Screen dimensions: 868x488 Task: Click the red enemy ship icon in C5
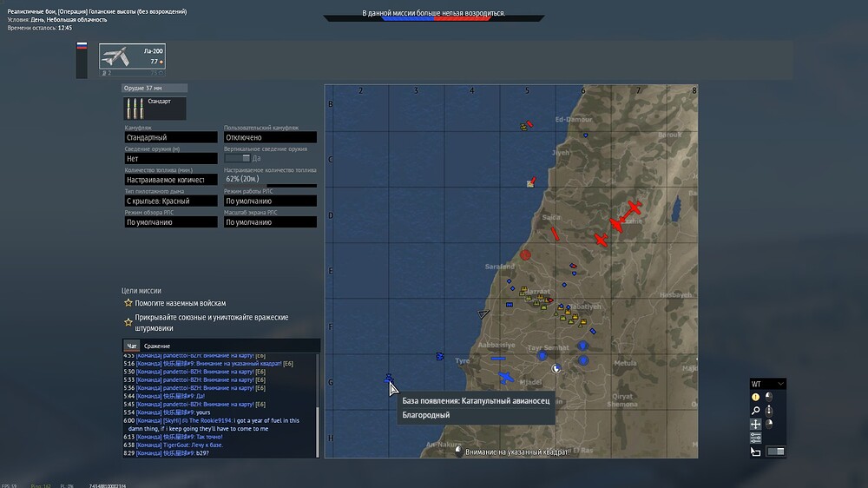click(531, 182)
